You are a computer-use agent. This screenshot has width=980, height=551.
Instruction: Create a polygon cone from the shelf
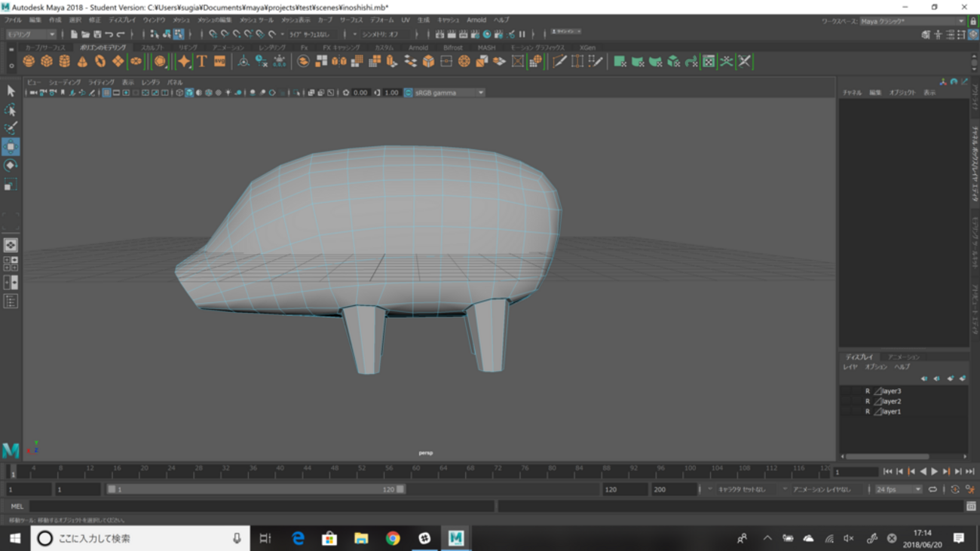tap(82, 62)
